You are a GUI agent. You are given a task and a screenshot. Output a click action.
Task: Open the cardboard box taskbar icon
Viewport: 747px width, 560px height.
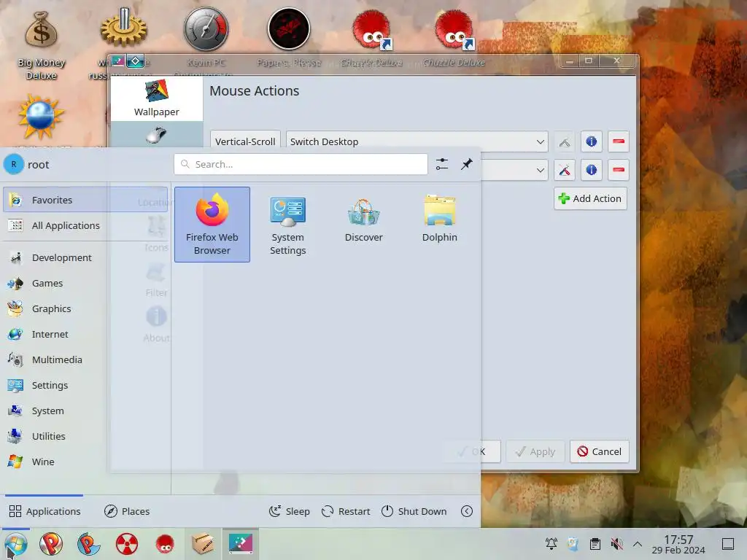(203, 543)
